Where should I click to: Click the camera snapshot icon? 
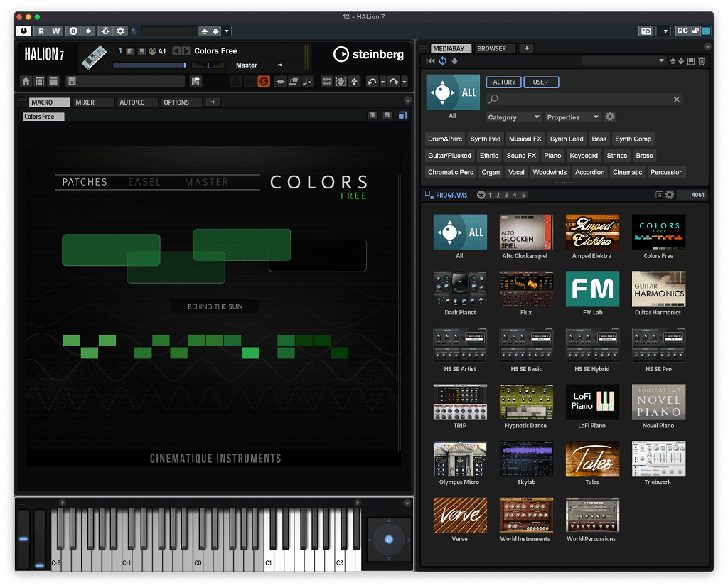click(x=646, y=31)
